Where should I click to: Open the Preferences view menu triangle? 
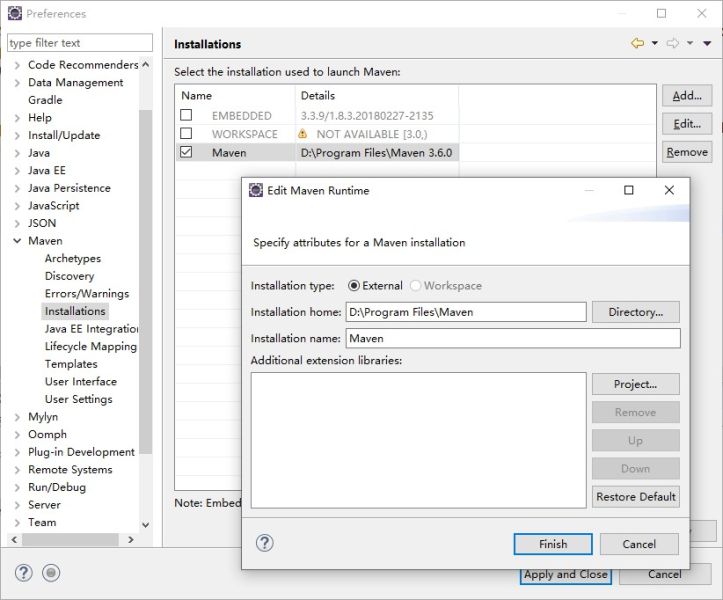pyautogui.click(x=706, y=44)
